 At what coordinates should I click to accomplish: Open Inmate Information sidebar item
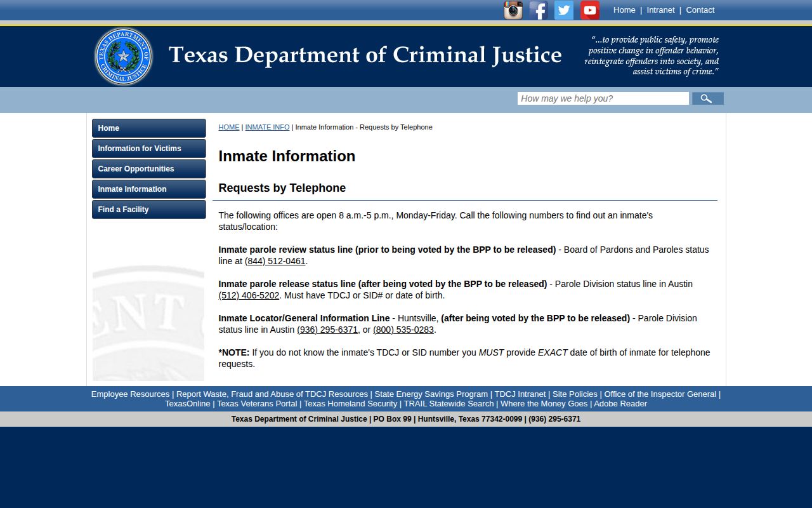tap(149, 189)
